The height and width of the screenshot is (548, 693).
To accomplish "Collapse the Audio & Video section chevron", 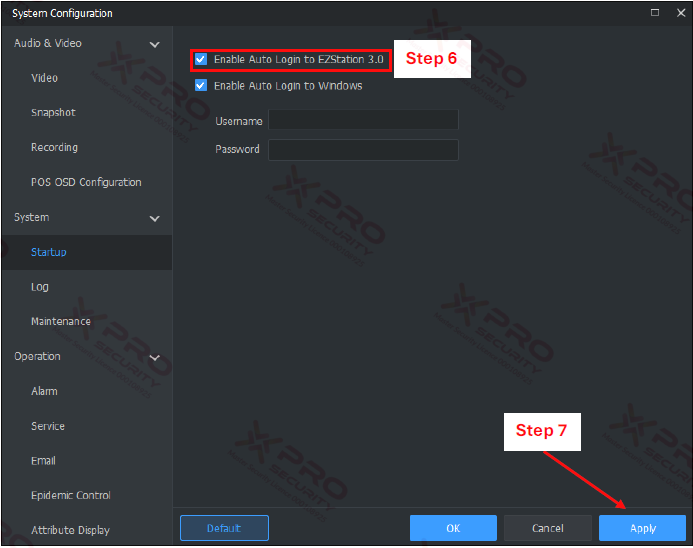I will click(x=155, y=44).
